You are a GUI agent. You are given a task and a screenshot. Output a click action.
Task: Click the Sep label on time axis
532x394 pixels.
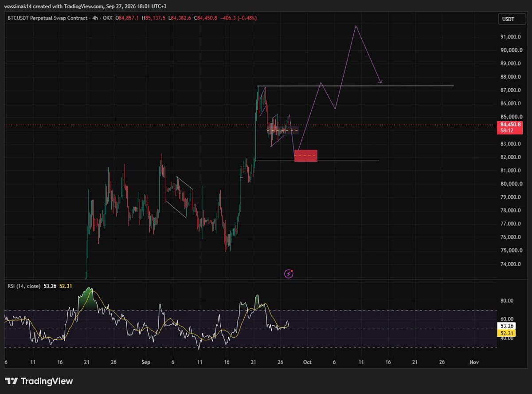[146, 362]
